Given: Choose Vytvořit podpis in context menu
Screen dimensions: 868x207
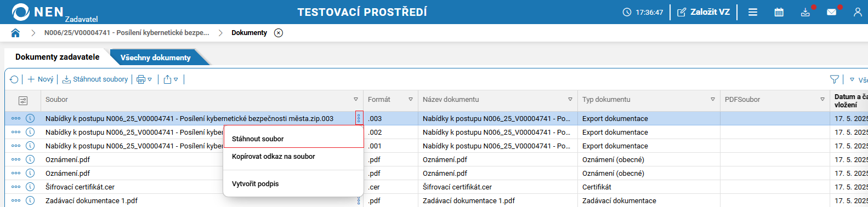Looking at the screenshot, I should click(x=293, y=184).
